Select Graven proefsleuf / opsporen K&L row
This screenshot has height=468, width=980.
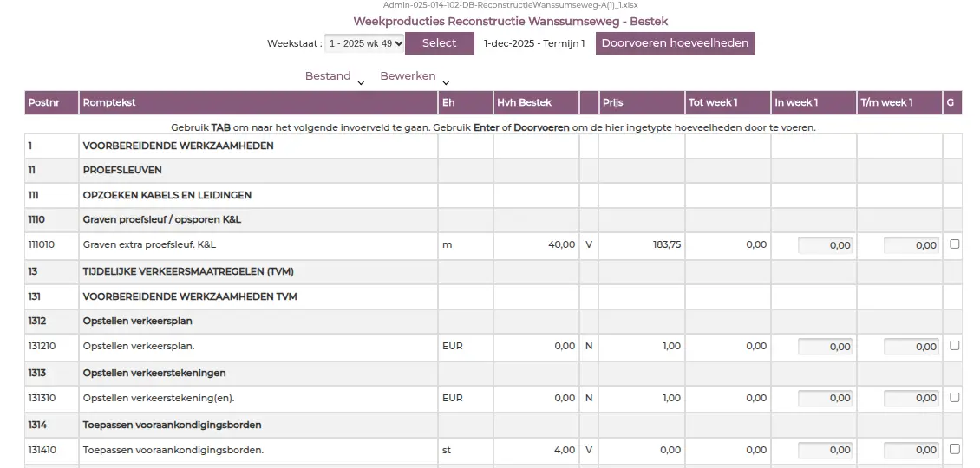pos(493,220)
